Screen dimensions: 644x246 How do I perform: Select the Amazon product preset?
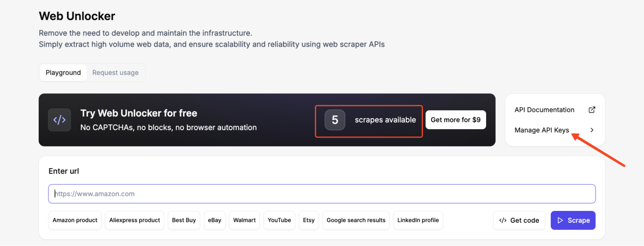75,220
